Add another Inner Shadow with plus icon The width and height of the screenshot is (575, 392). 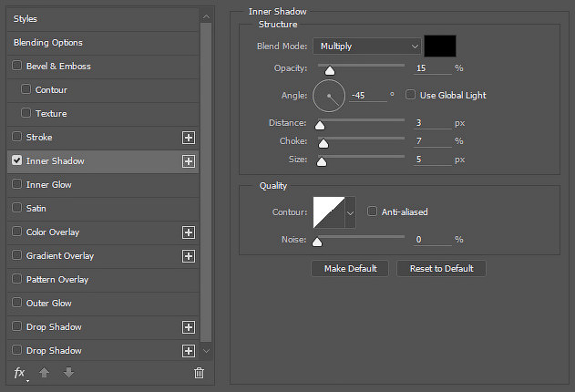pyautogui.click(x=189, y=161)
